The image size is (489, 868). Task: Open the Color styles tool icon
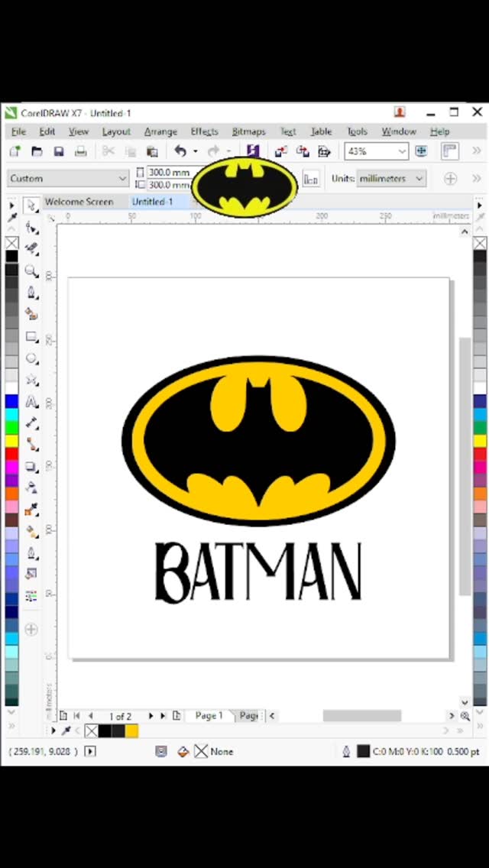tap(31, 596)
